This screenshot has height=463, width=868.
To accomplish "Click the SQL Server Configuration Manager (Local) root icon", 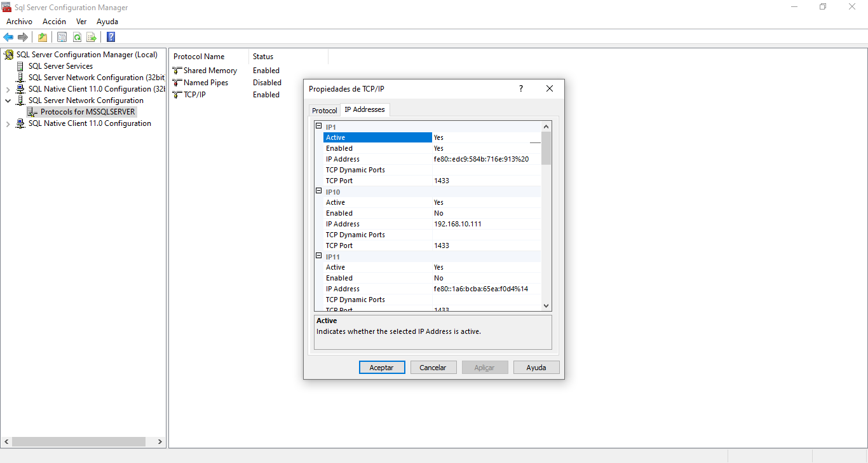I will pos(9,55).
